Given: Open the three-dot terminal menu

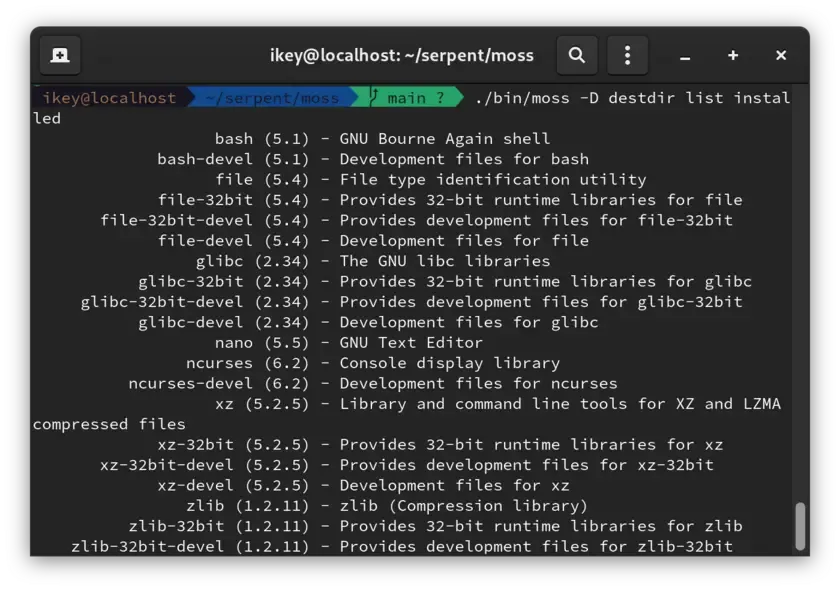Looking at the screenshot, I should [x=627, y=55].
